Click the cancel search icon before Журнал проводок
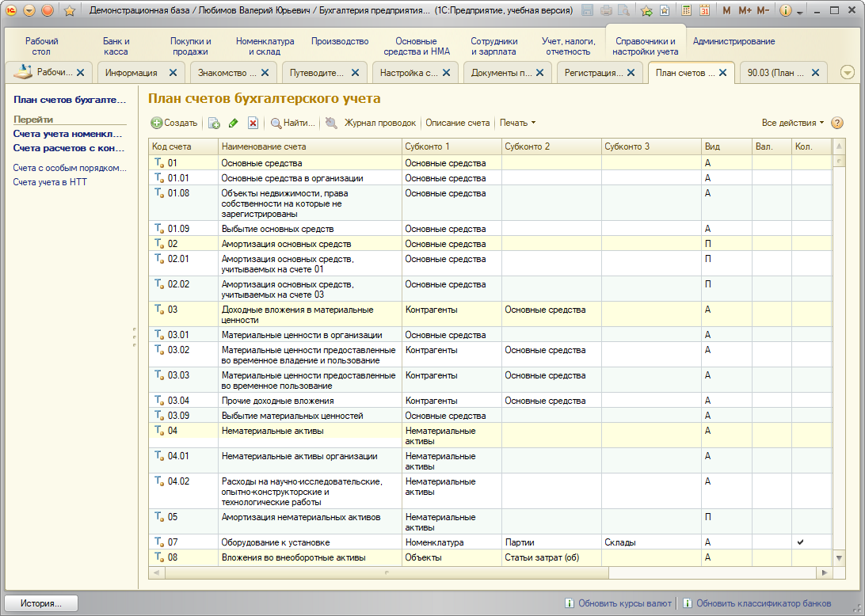865x616 pixels. click(331, 123)
